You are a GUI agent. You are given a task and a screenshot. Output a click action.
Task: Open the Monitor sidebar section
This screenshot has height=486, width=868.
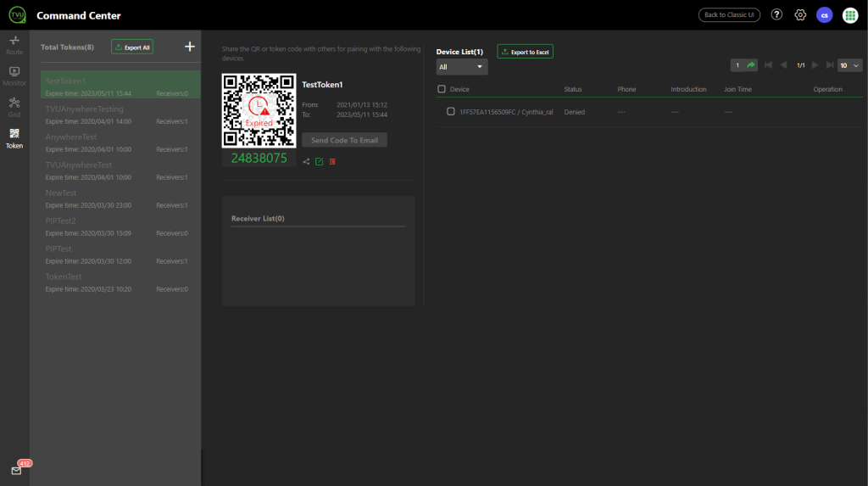[14, 76]
